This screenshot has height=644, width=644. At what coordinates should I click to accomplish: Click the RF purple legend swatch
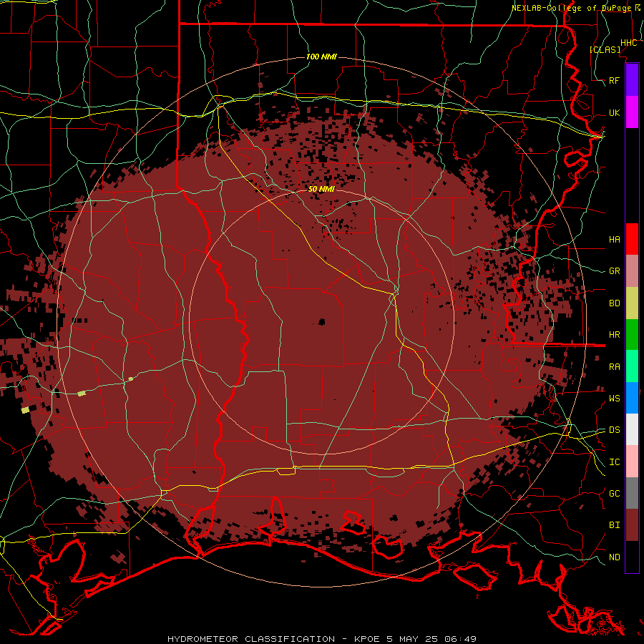point(632,80)
